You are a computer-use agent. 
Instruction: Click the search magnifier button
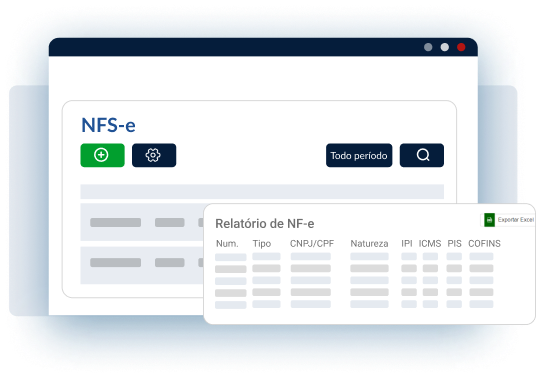(x=422, y=155)
